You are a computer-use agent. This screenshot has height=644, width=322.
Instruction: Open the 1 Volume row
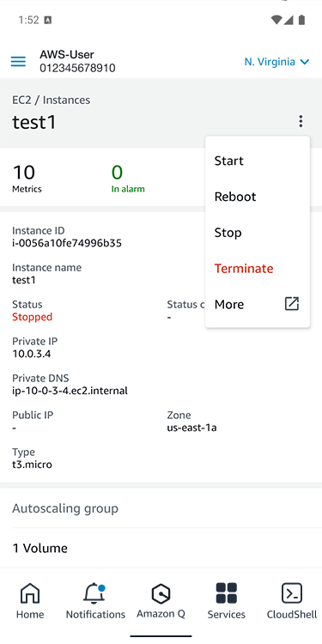pos(161,548)
